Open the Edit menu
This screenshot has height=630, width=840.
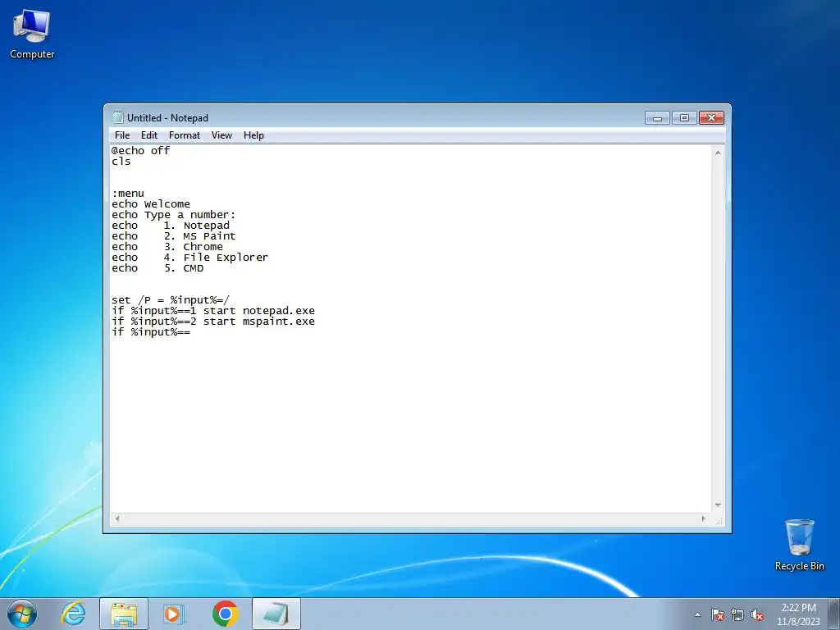click(x=149, y=135)
